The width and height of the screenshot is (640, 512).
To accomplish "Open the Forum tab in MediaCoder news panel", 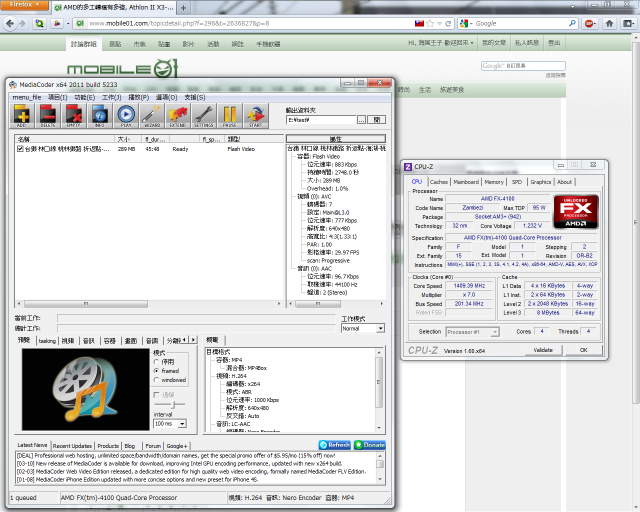I will (153, 445).
